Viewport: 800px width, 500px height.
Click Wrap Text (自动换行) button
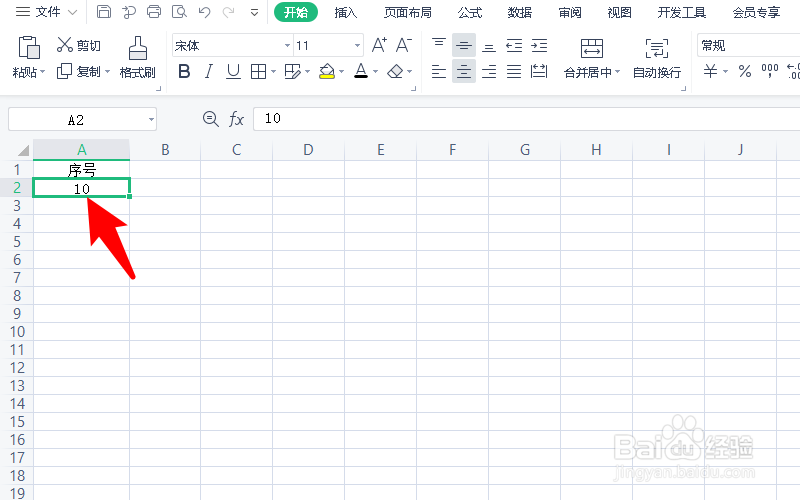click(x=657, y=59)
